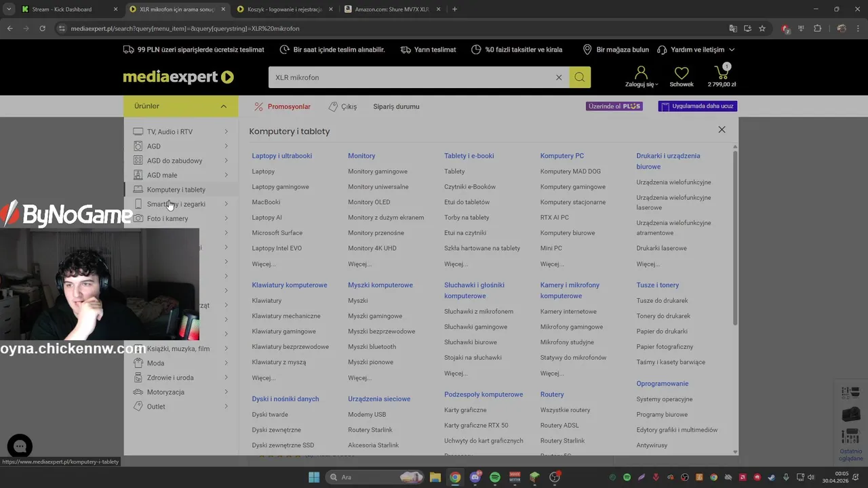Viewport: 868px width, 488px height.
Task: Expand the Outlet submenu chevron
Action: pos(226,406)
